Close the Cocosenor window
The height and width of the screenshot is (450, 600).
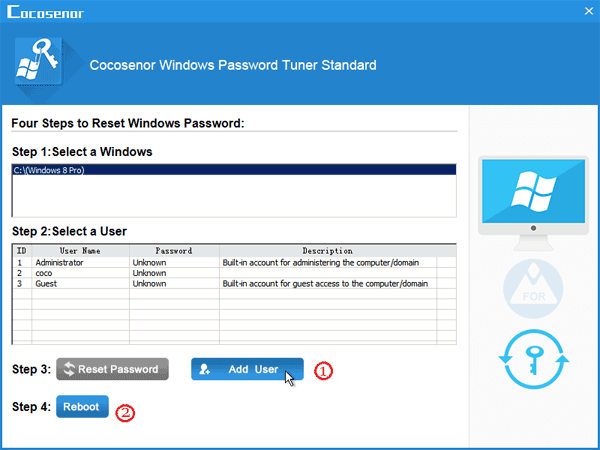589,11
